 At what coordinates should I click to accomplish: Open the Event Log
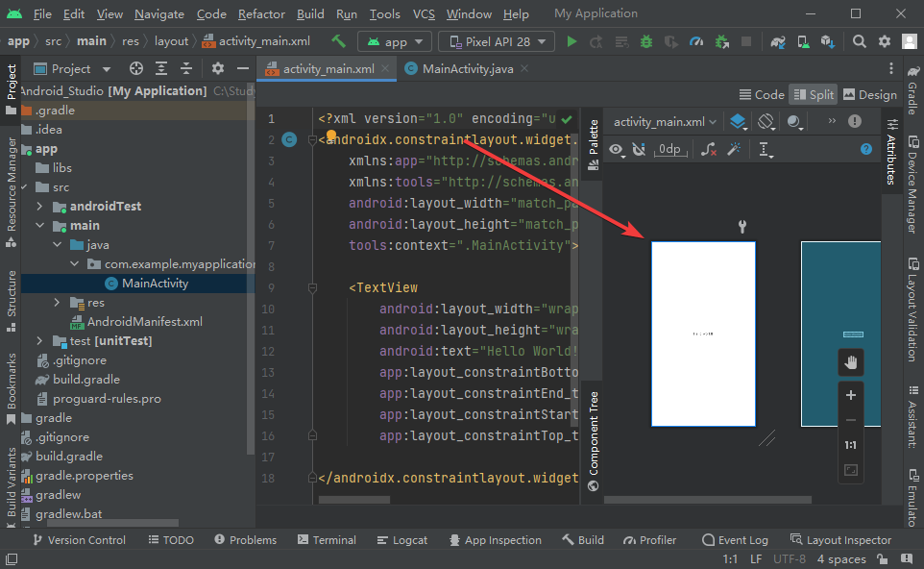click(736, 540)
